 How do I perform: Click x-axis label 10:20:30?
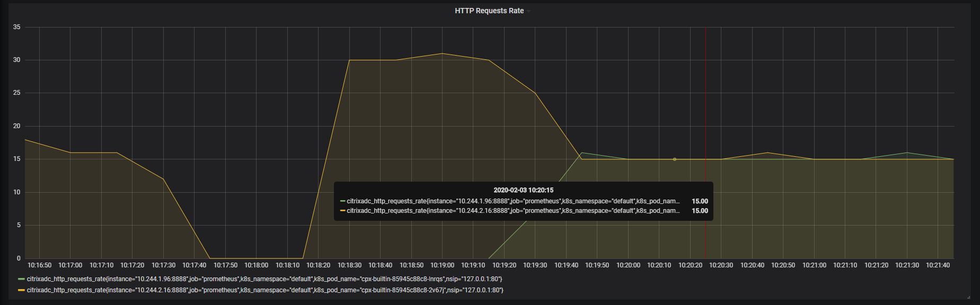pyautogui.click(x=721, y=265)
